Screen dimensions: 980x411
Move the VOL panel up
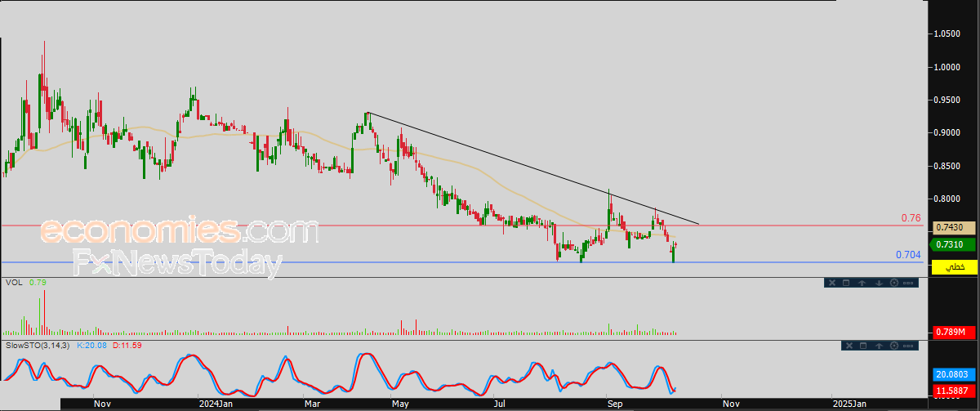point(862,283)
